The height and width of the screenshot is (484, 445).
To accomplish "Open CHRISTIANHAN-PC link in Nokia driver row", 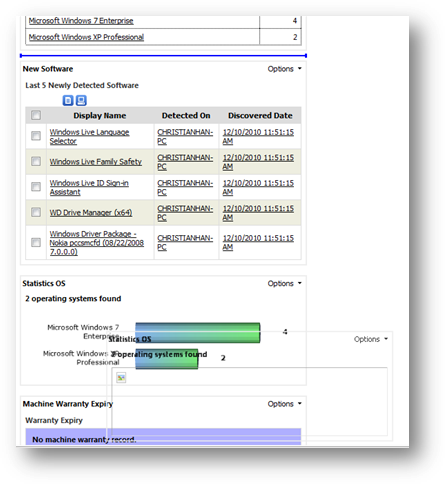I will [x=185, y=243].
